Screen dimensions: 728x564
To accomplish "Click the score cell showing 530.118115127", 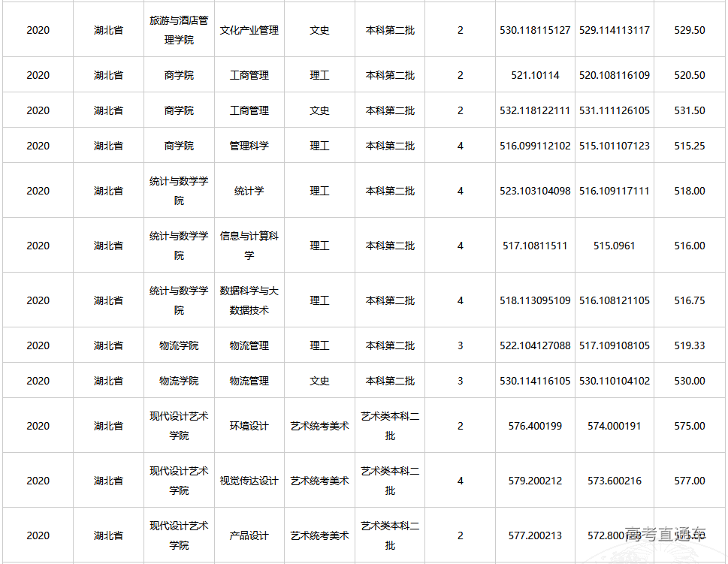I will click(534, 30).
